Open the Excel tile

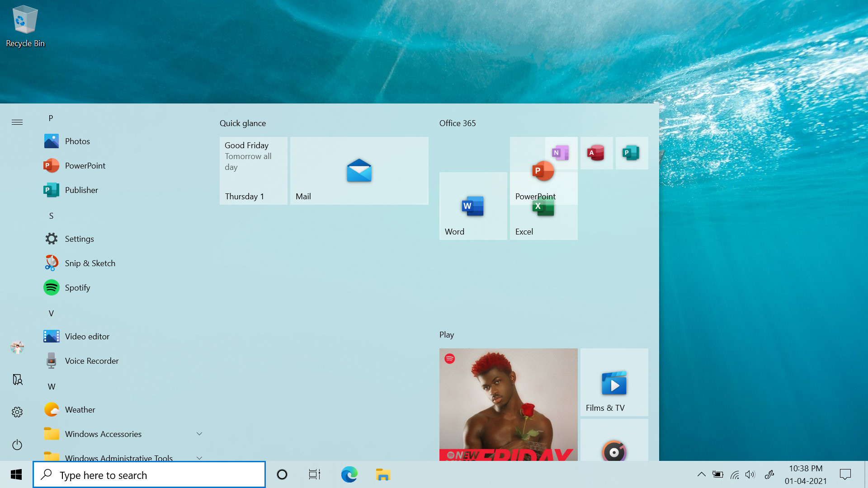(x=544, y=222)
